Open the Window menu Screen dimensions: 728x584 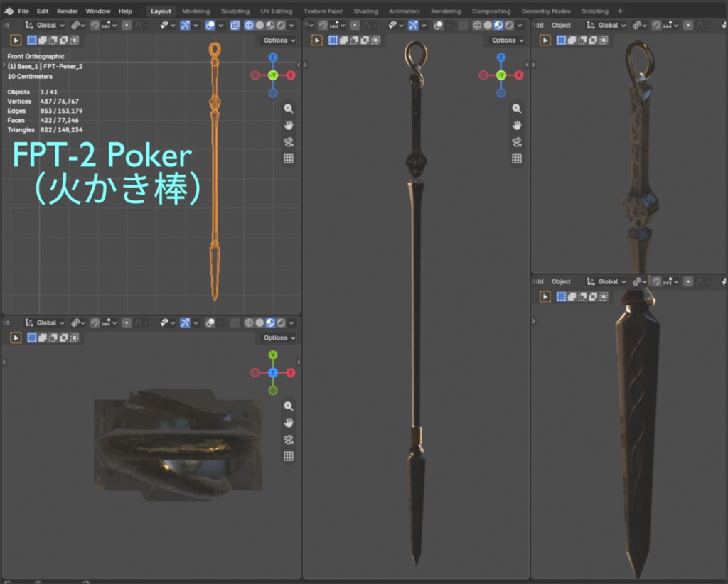click(x=98, y=11)
